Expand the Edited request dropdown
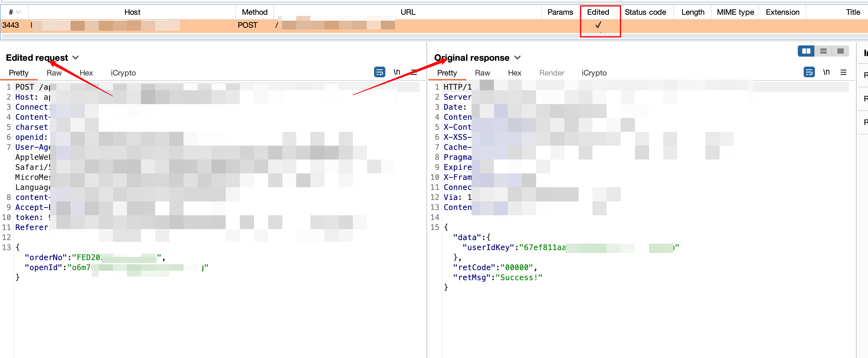 tap(76, 58)
